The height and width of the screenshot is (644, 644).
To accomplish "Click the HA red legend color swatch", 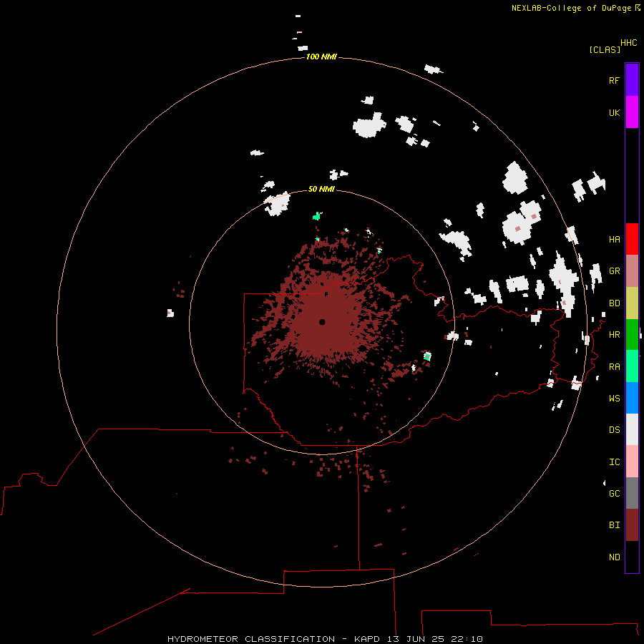I will [632, 239].
